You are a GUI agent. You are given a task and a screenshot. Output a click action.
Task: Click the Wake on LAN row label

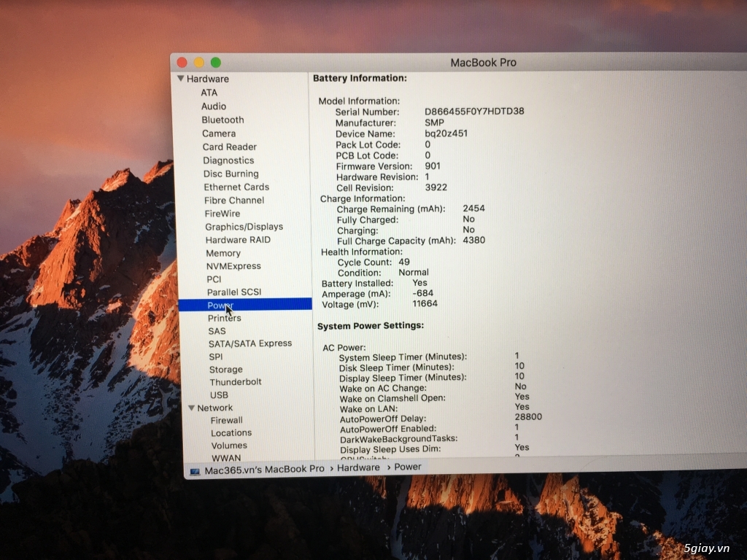pos(368,410)
